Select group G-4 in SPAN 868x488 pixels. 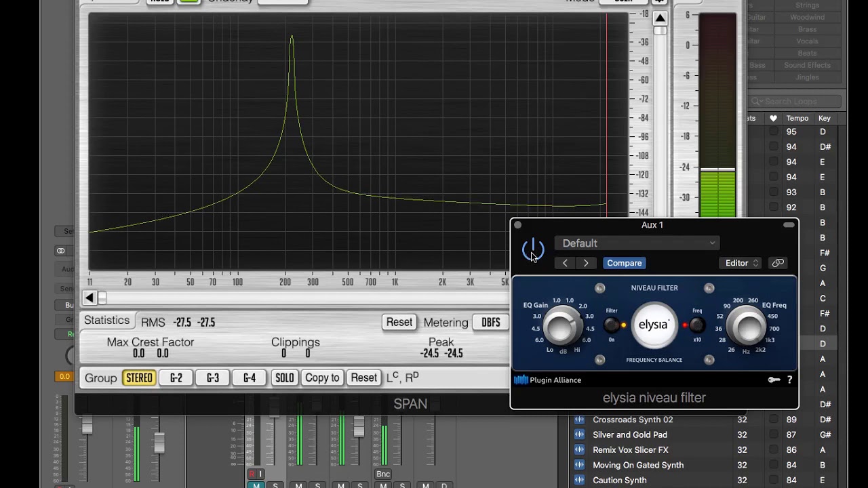tap(250, 378)
